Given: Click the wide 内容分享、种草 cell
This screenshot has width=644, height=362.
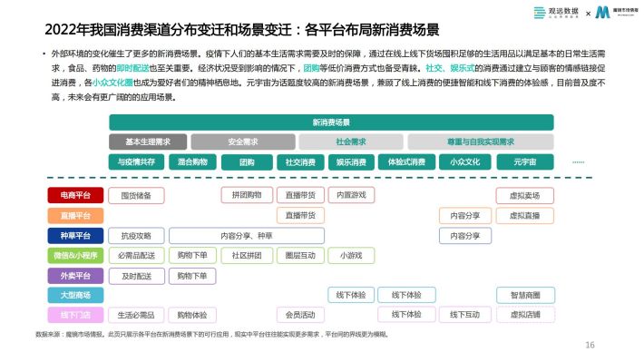Looking at the screenshot, I should pos(247,236).
